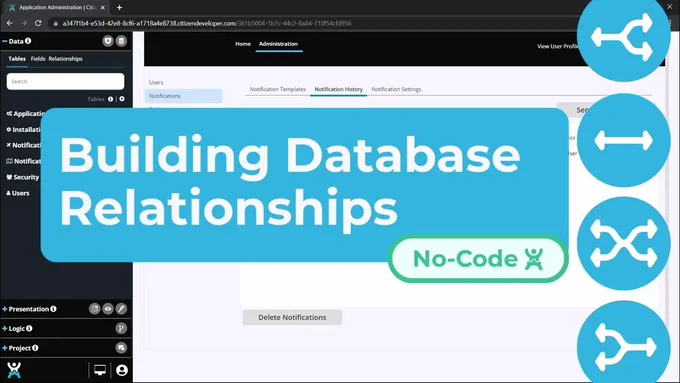Click the shield icon in the Data header
The image size is (680, 383).
click(x=108, y=41)
